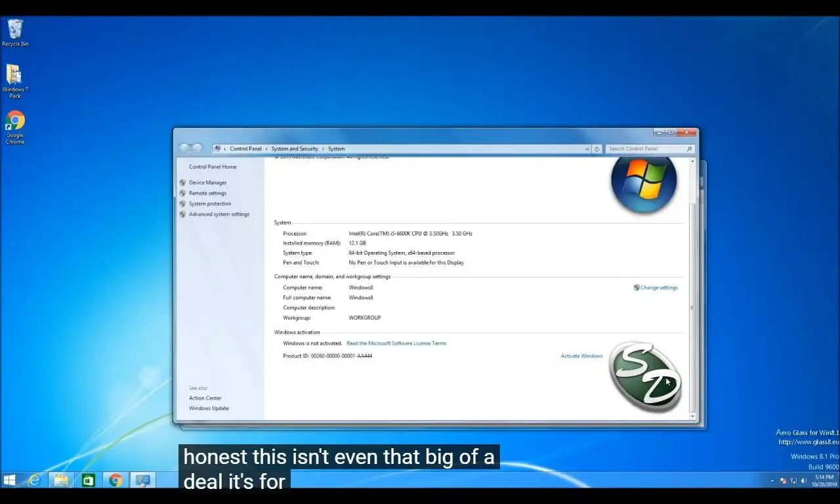The width and height of the screenshot is (840, 504).
Task: Refresh the Control Panel address bar
Action: [597, 149]
